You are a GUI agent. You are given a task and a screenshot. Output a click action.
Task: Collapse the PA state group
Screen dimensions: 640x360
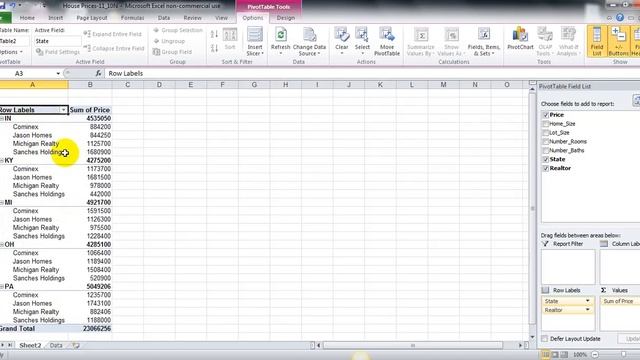2,287
